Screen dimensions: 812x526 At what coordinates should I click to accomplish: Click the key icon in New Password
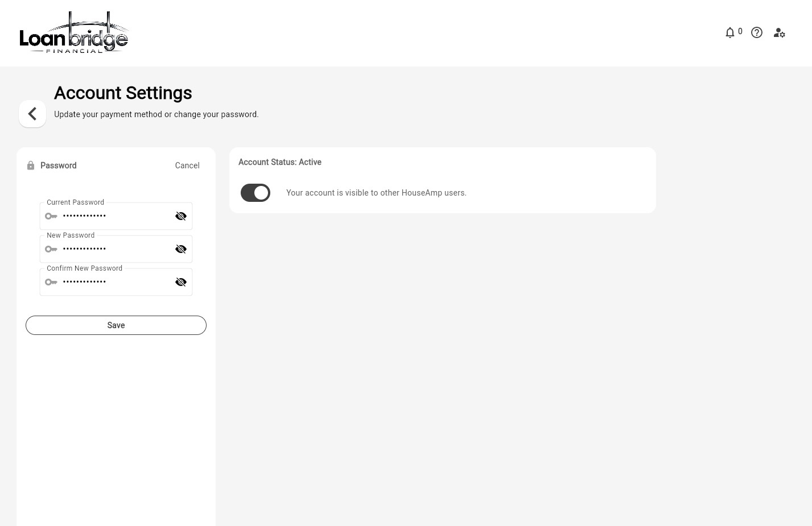tap(51, 249)
